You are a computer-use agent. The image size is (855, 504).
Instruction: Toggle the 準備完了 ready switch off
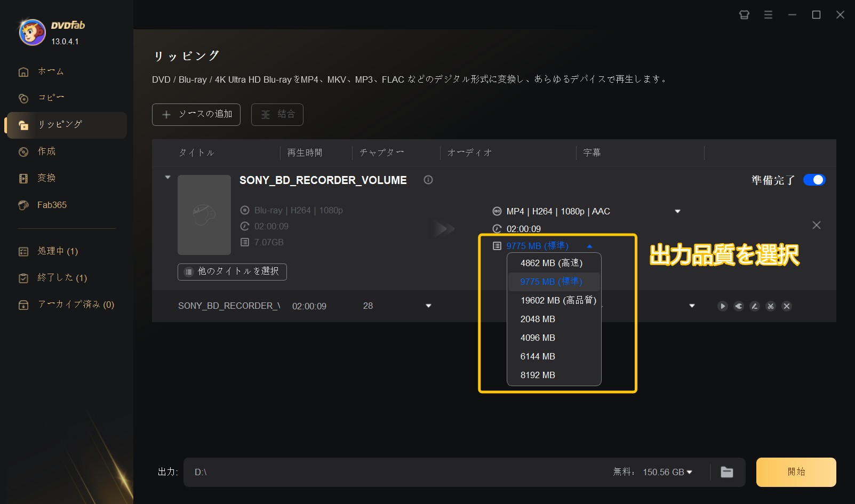(814, 180)
